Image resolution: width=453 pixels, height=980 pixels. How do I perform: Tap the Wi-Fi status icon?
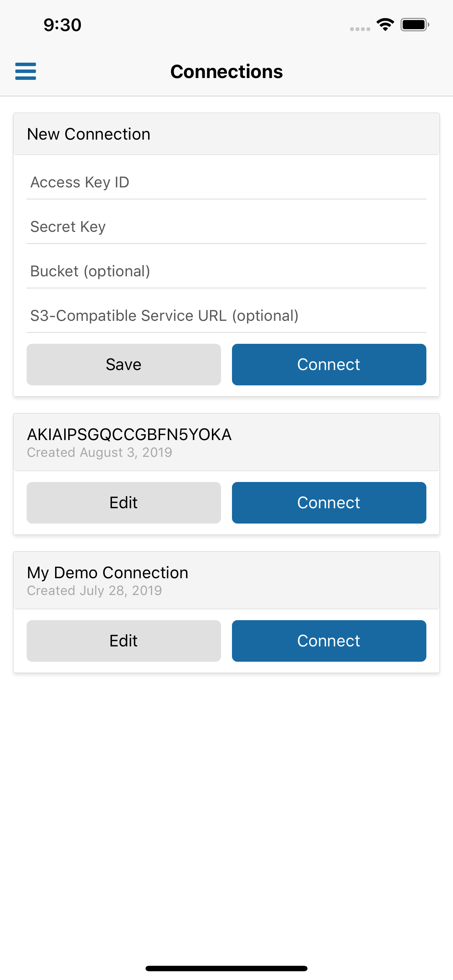[x=385, y=25]
